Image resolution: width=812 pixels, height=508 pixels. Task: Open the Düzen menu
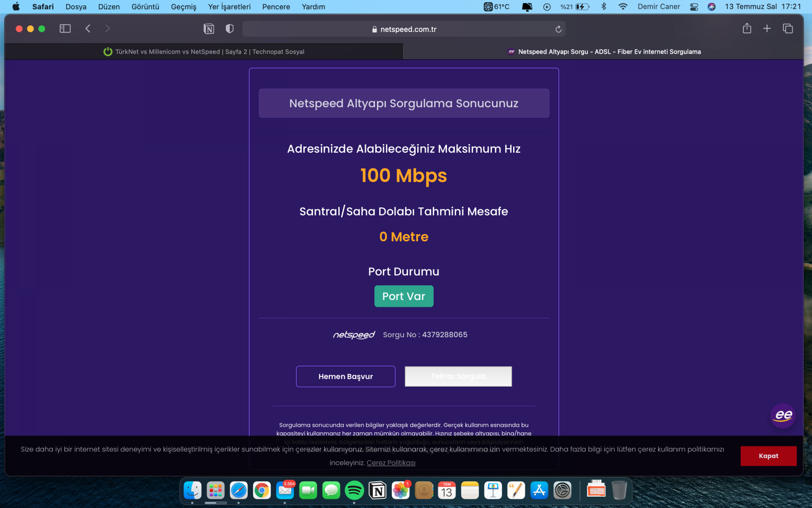109,7
